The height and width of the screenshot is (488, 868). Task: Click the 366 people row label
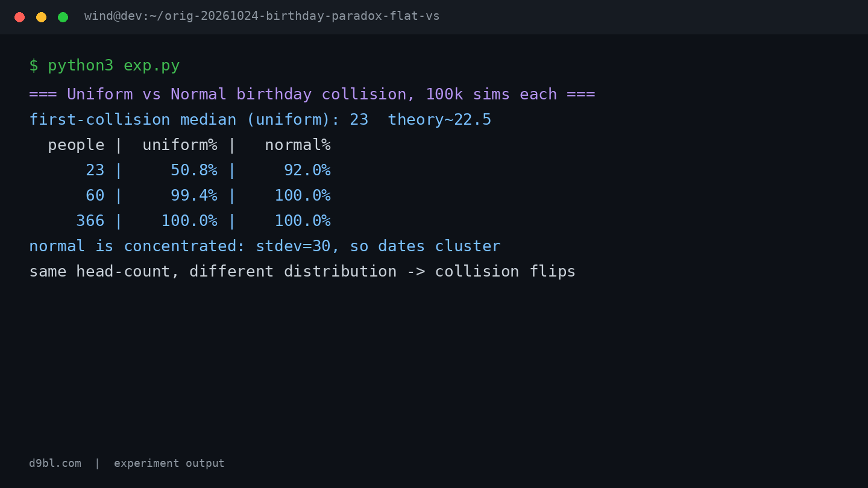click(x=90, y=221)
